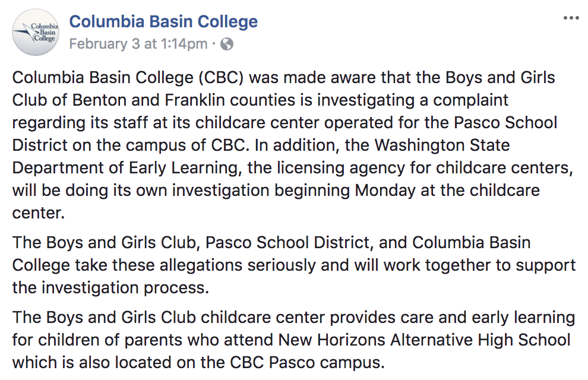
Task: Click the "CBC Pasco campus" phrase
Action: [x=307, y=363]
